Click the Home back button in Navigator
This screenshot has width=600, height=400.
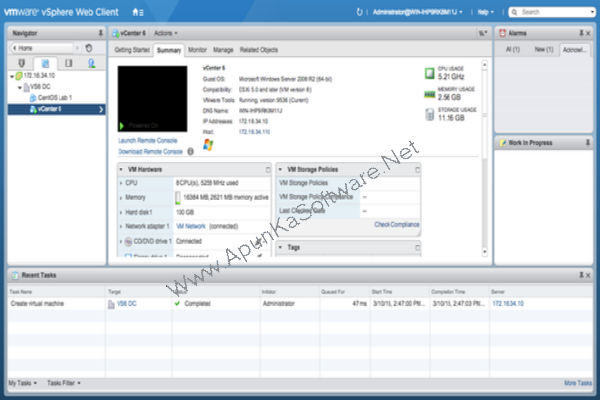42,48
